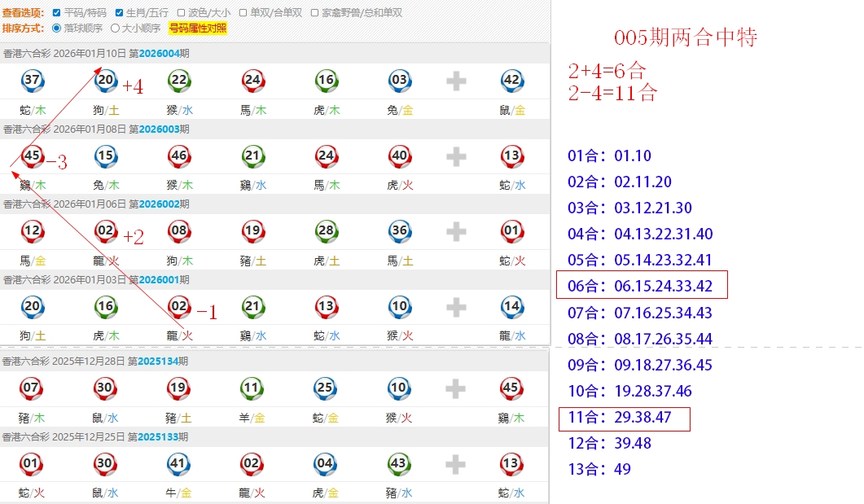Toggle the 平码/特码 checkbox

pos(56,13)
